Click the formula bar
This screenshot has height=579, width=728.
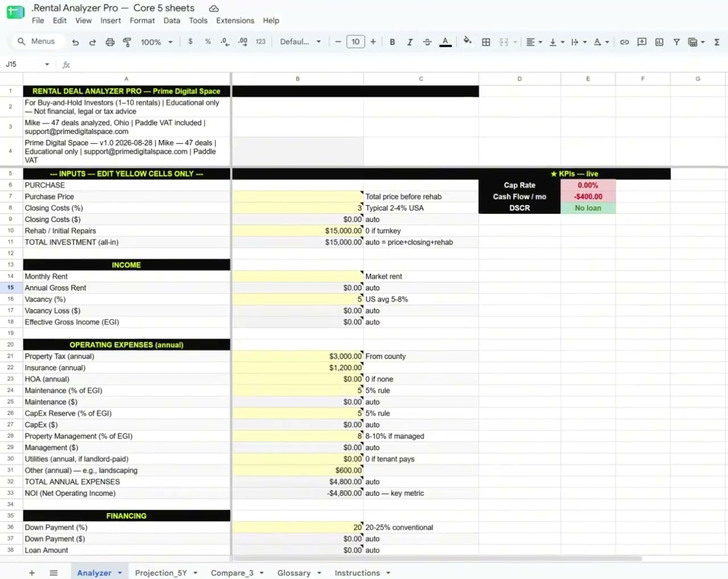click(x=398, y=64)
